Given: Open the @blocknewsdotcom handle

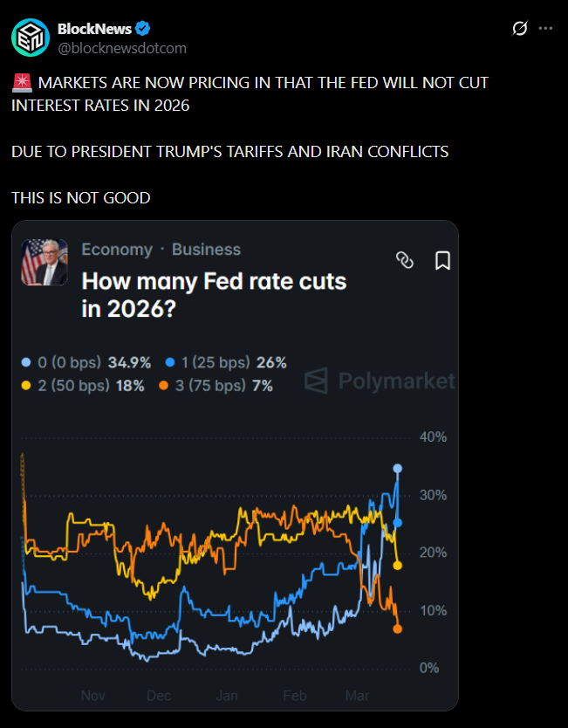Looking at the screenshot, I should click(x=121, y=48).
